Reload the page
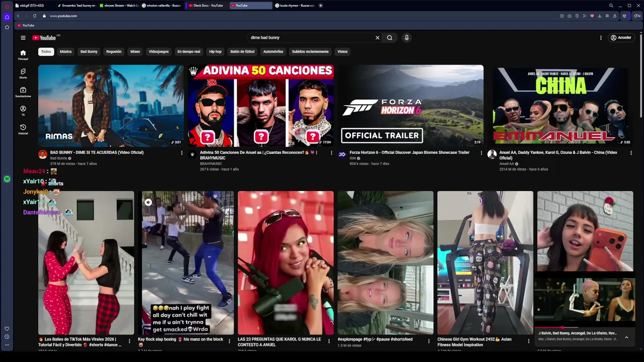The image size is (644, 362). pos(35,16)
